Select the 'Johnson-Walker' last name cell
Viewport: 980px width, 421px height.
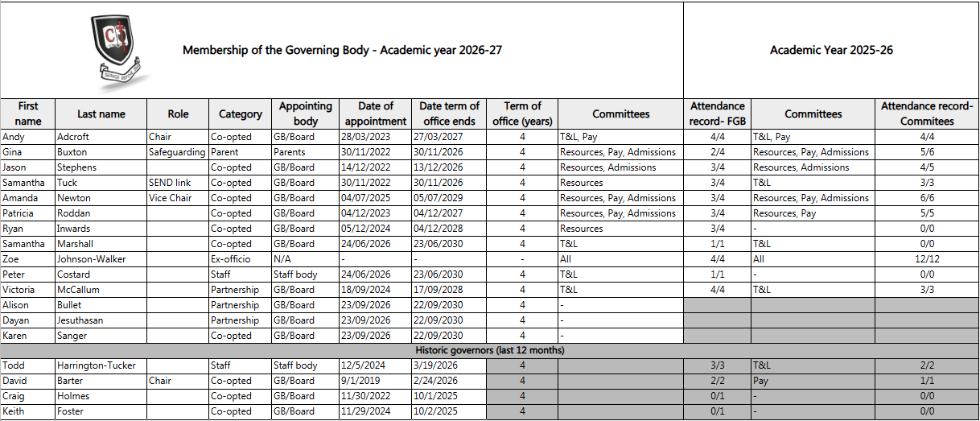coord(101,259)
